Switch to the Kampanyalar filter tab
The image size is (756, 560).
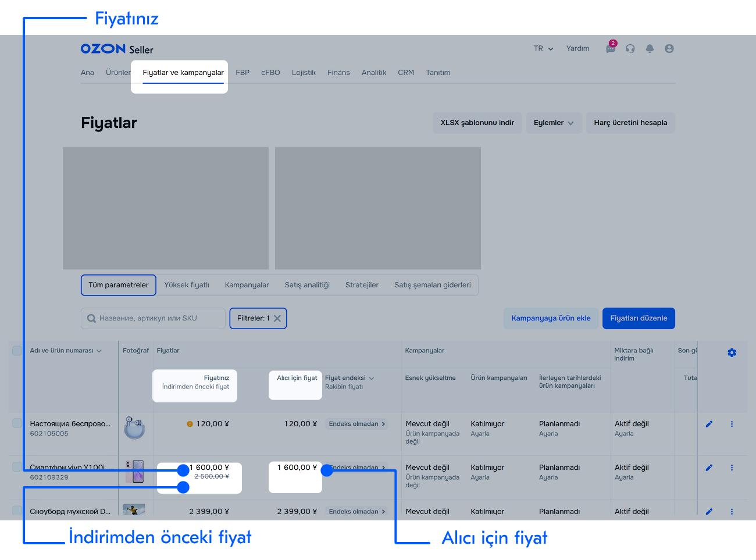tap(247, 285)
